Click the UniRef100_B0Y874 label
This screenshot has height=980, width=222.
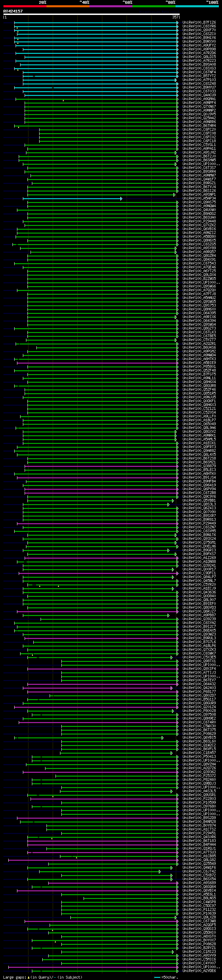(199, 826)
